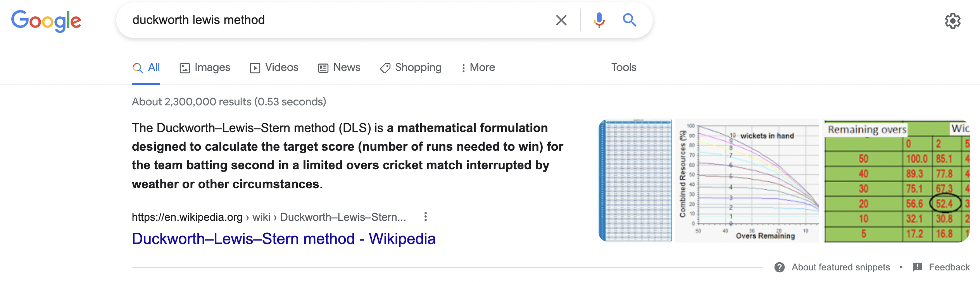Clear the search query with the X icon

(561, 20)
